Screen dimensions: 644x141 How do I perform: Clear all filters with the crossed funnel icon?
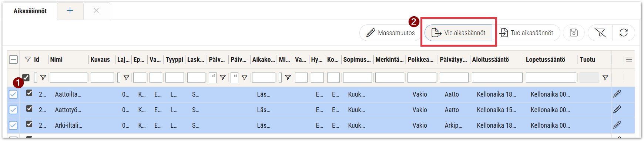(600, 33)
